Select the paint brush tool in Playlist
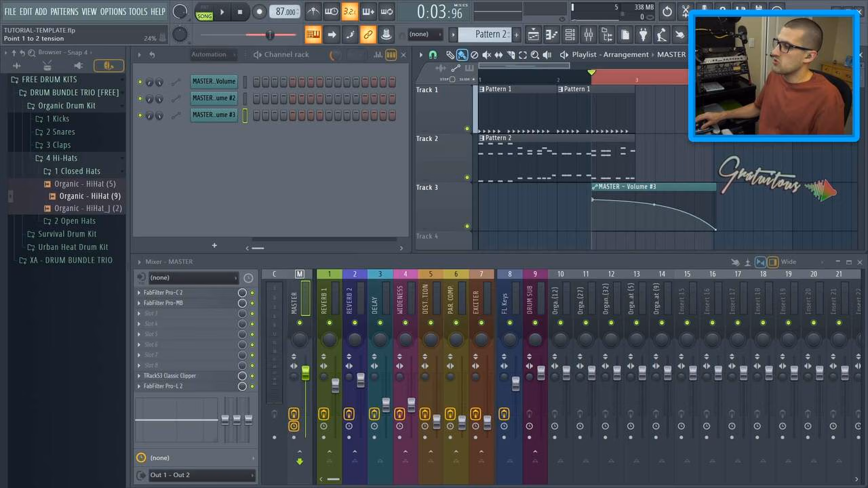Image resolution: width=868 pixels, height=488 pixels. [462, 55]
